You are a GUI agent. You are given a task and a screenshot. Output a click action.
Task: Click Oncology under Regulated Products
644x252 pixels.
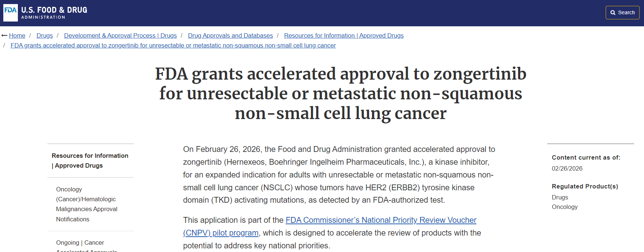(564, 207)
